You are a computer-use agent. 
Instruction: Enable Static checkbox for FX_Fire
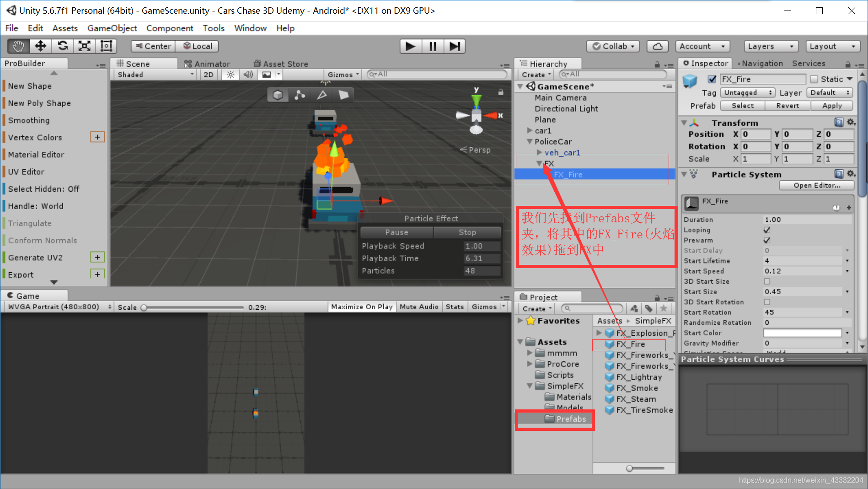pos(814,79)
